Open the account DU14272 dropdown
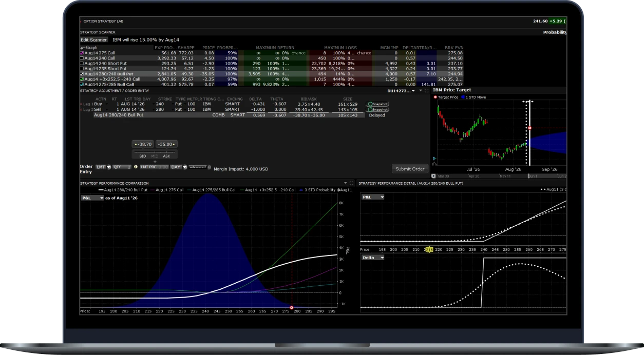This screenshot has width=644, height=355. click(402, 90)
